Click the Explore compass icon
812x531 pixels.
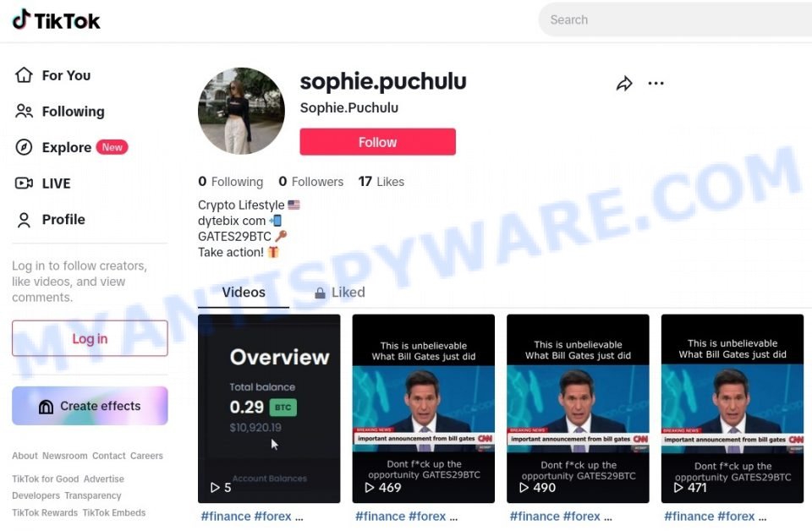pos(24,147)
